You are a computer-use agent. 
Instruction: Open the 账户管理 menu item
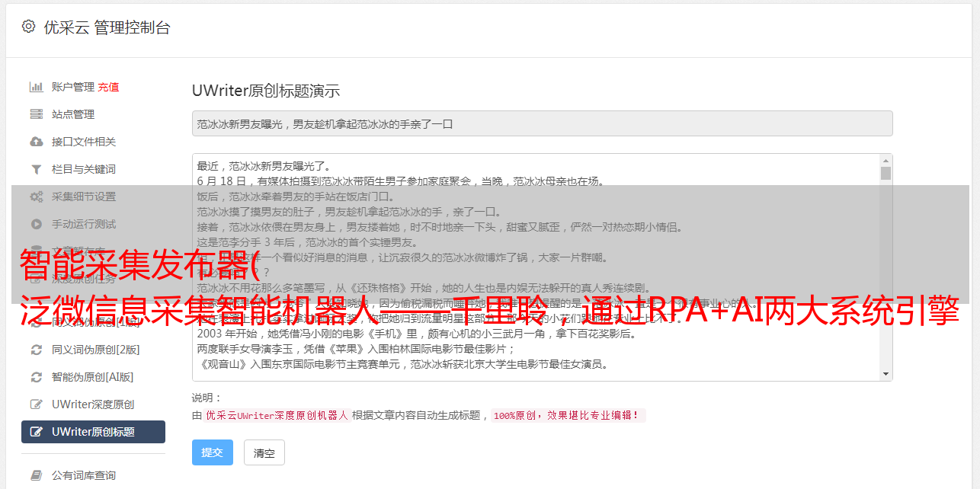coord(72,87)
